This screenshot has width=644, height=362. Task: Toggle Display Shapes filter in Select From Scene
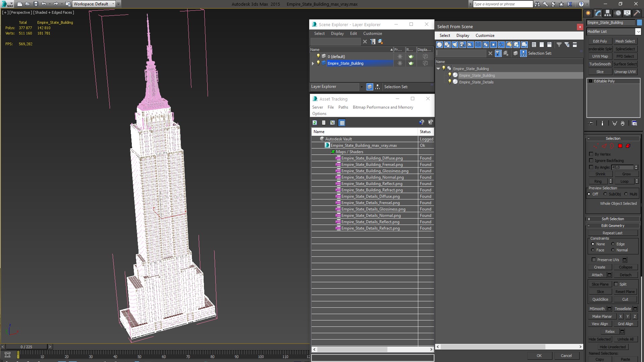[447, 45]
